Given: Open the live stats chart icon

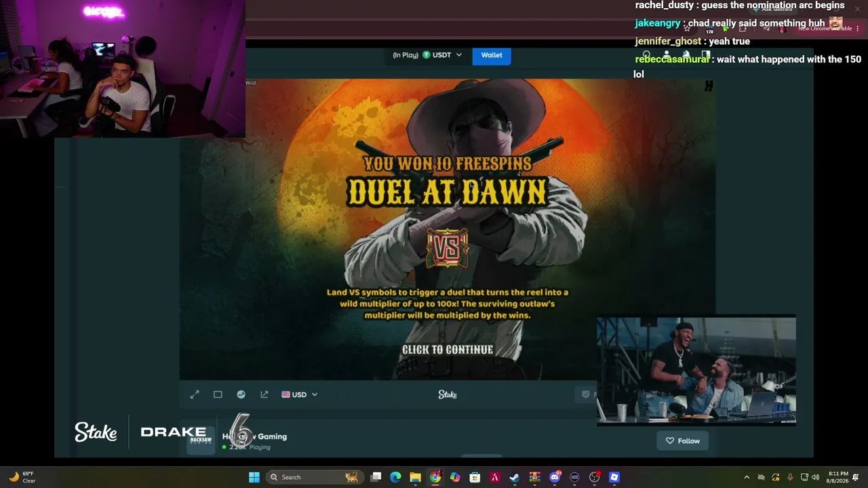Looking at the screenshot, I should 241,394.
